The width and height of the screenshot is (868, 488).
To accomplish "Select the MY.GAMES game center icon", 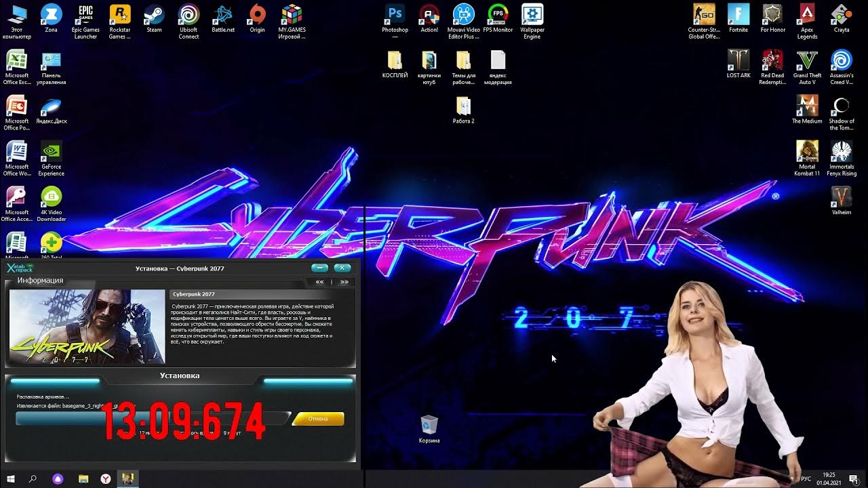I will click(292, 22).
